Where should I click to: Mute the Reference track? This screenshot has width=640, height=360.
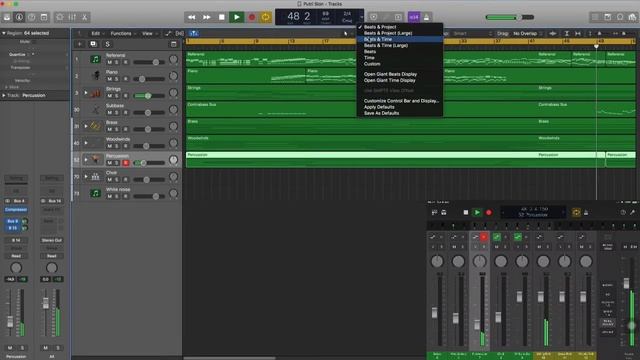109,62
